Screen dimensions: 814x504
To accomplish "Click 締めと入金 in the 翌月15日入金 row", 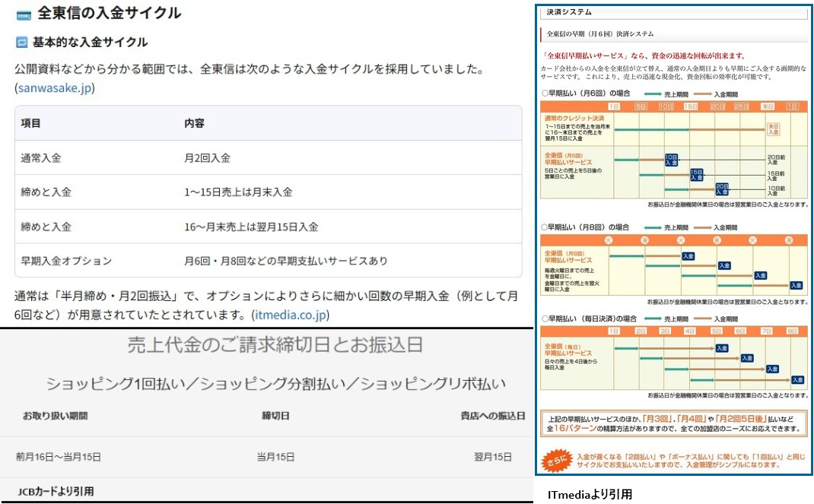I will [x=46, y=227].
